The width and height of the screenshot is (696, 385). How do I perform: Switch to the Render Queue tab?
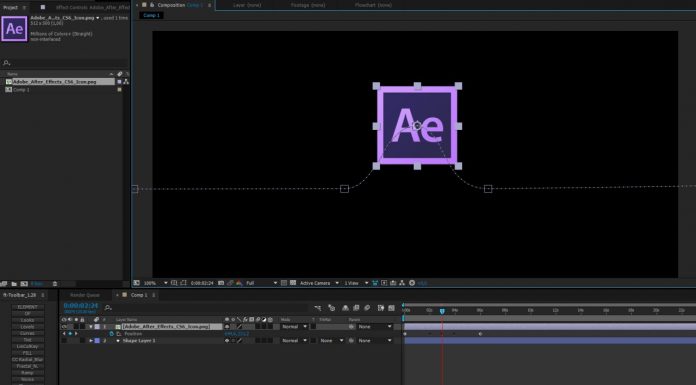point(85,295)
